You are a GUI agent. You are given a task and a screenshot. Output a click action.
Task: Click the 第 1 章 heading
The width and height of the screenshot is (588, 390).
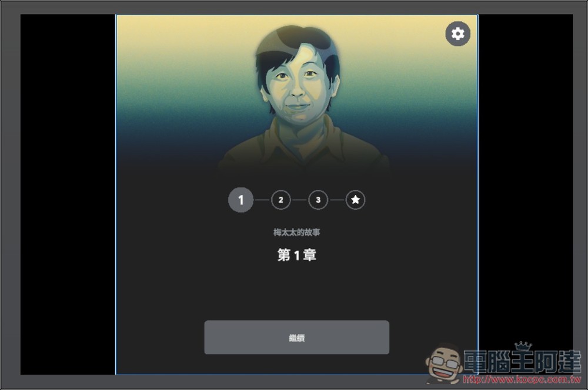coord(296,255)
